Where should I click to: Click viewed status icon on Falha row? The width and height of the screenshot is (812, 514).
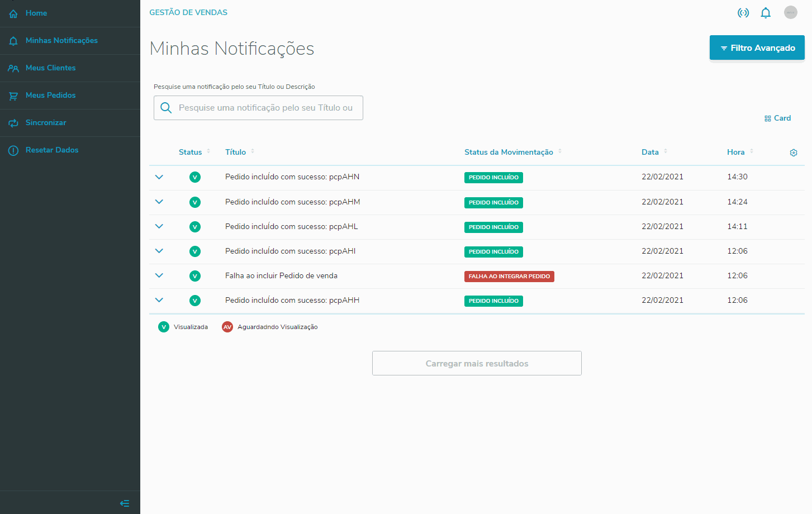pyautogui.click(x=195, y=276)
